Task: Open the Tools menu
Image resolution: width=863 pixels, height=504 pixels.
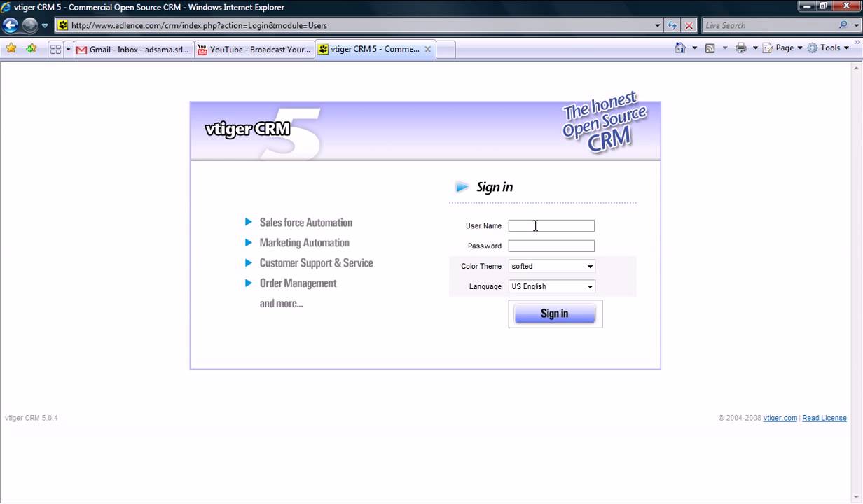Action: click(827, 48)
